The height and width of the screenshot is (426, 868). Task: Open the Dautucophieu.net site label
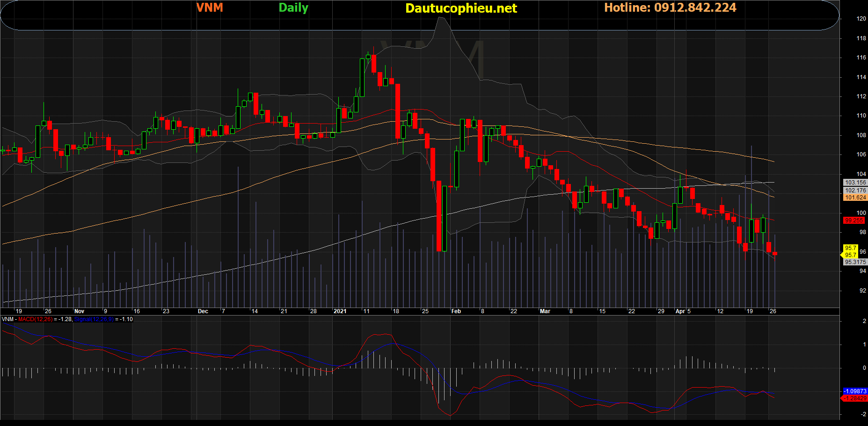pyautogui.click(x=461, y=8)
